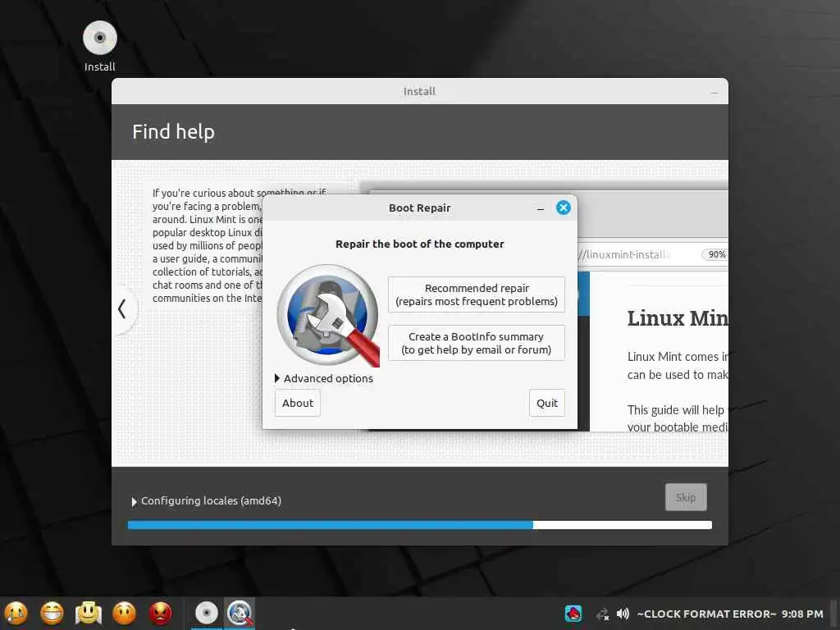Click Recommended repair button
Viewport: 840px width, 630px height.
coord(477,294)
